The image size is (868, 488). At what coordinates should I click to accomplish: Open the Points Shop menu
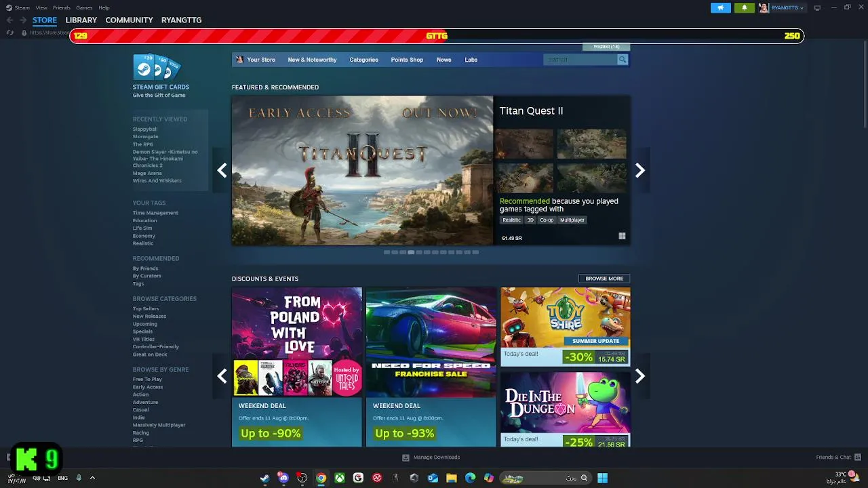point(407,60)
